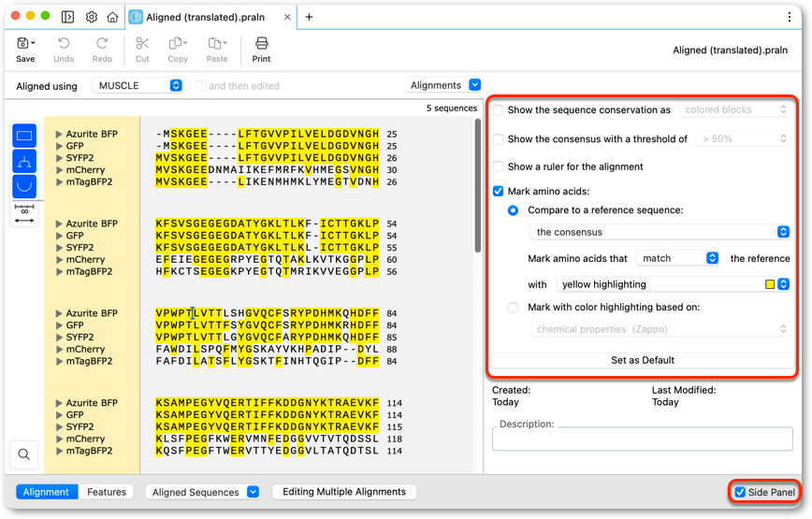Click the 'Last Modified:' label
Screen dimensions: 812x519
pyautogui.click(x=684, y=390)
